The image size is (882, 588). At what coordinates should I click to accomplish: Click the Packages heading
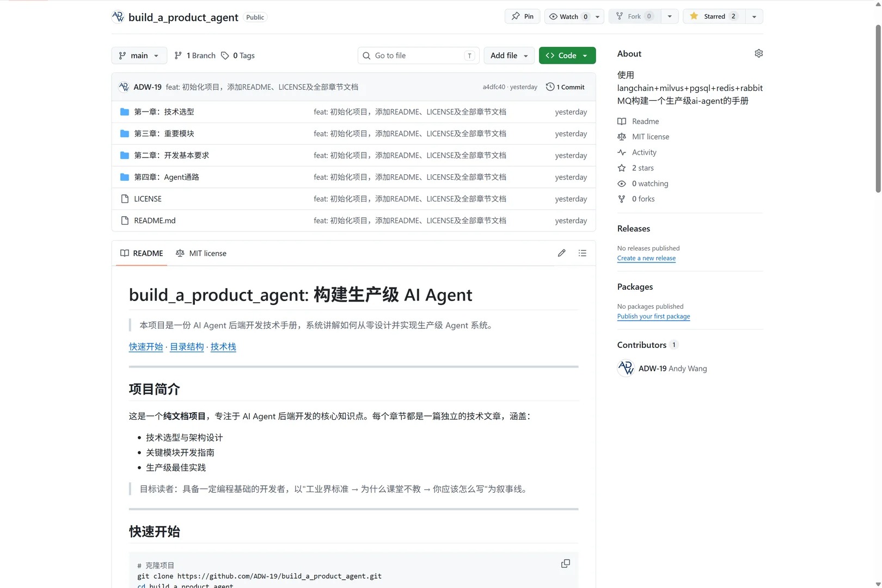click(x=635, y=287)
